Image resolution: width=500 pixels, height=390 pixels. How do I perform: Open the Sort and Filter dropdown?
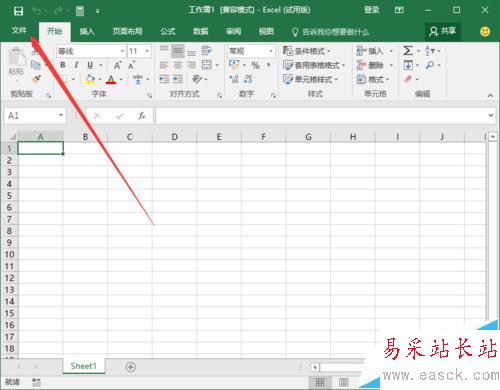(433, 51)
